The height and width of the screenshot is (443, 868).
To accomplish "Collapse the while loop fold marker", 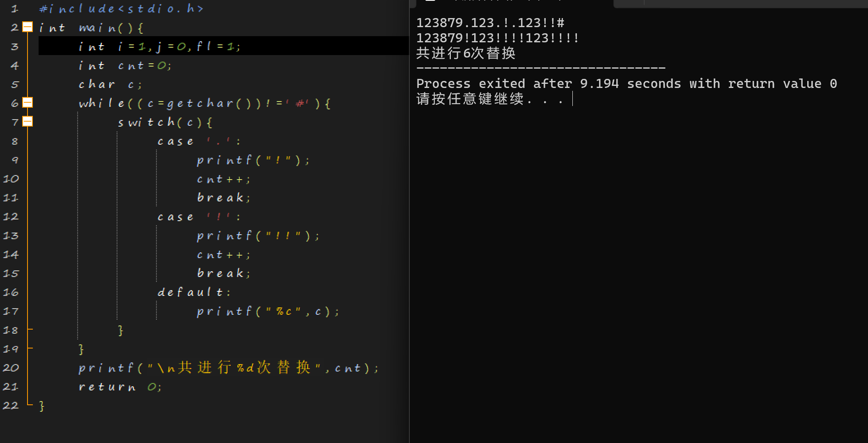I will (x=28, y=103).
